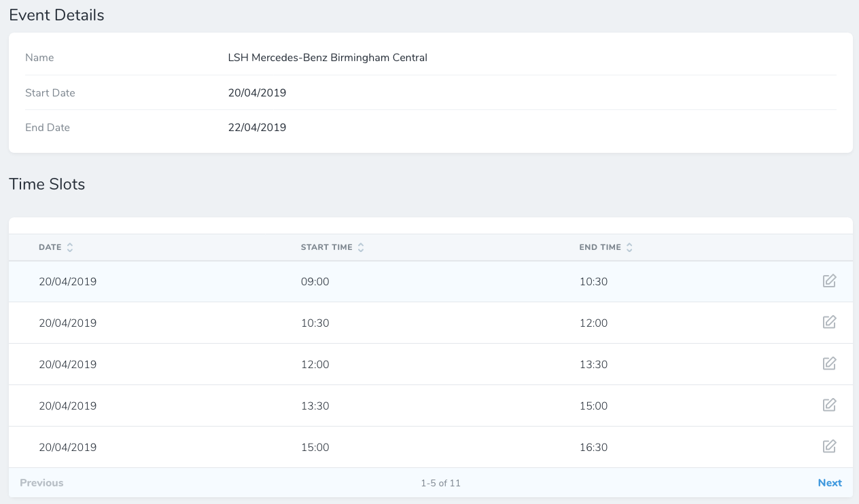
Task: Click the 1-5 of 11 page indicator
Action: coord(441,482)
